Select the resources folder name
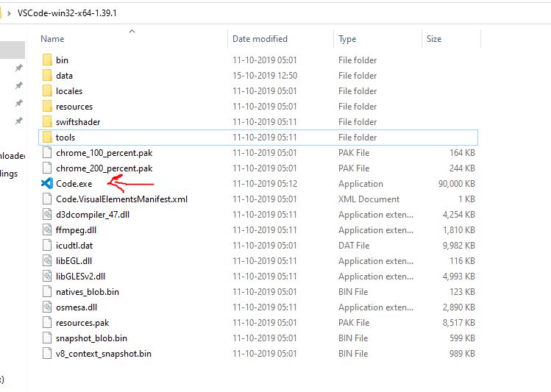The image size is (551, 392). 74,107
